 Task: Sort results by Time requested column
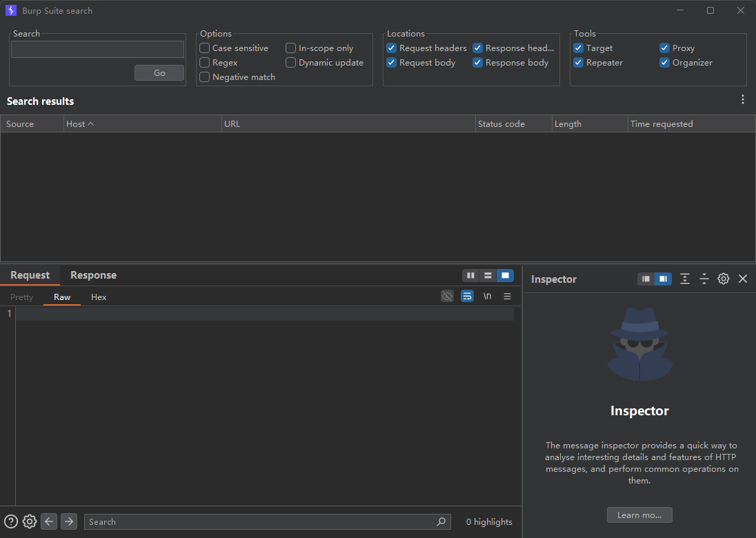tap(691, 124)
